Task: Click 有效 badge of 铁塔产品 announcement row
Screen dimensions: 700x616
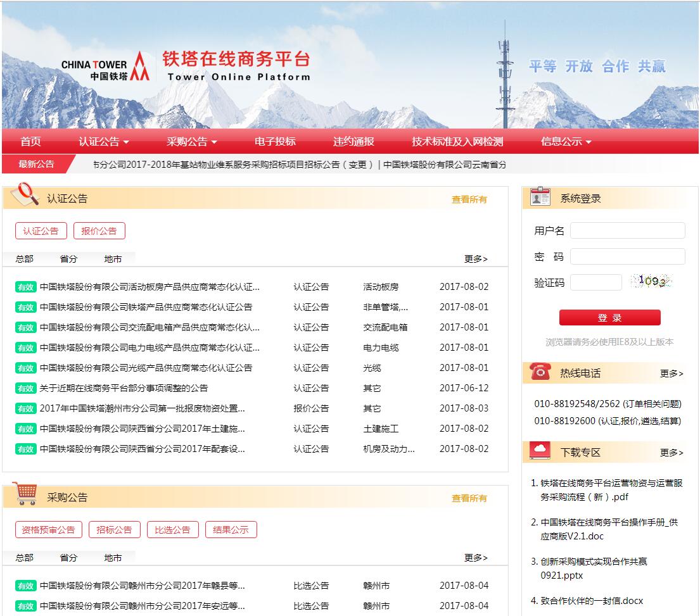Action: tap(25, 307)
